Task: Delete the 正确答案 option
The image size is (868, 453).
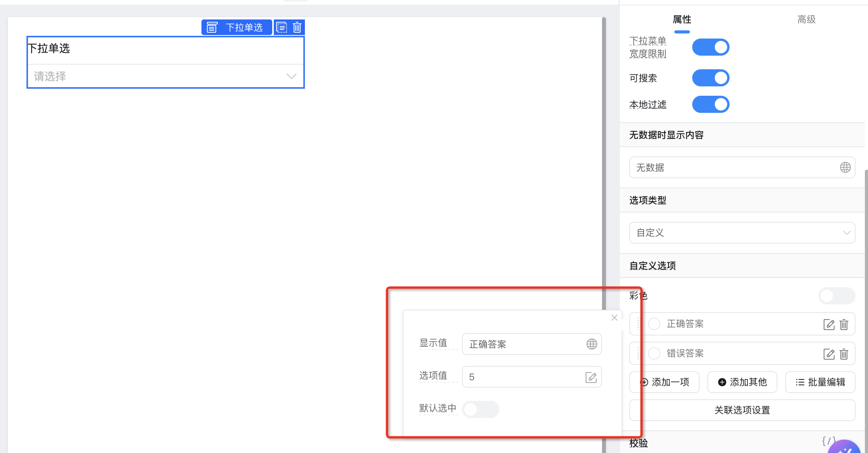Action: click(x=844, y=324)
